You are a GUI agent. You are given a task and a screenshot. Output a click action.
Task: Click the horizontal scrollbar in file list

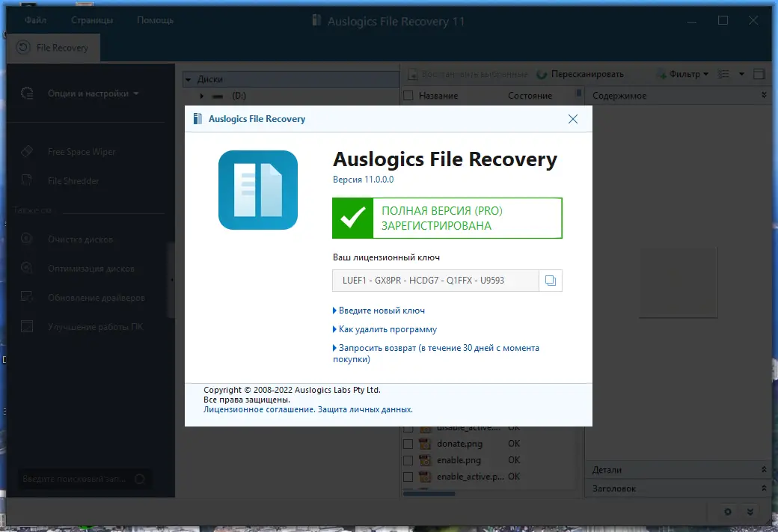(429, 494)
